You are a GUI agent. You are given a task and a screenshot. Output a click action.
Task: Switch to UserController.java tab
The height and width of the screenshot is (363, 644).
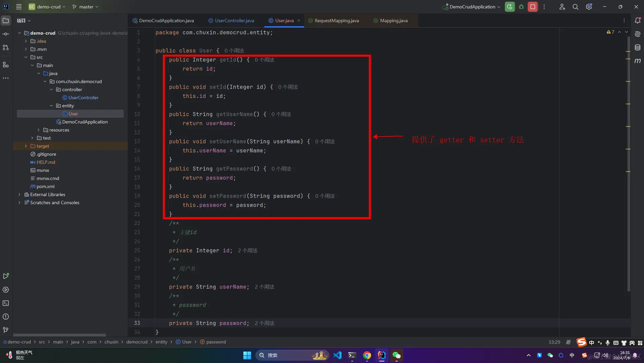coord(231,21)
